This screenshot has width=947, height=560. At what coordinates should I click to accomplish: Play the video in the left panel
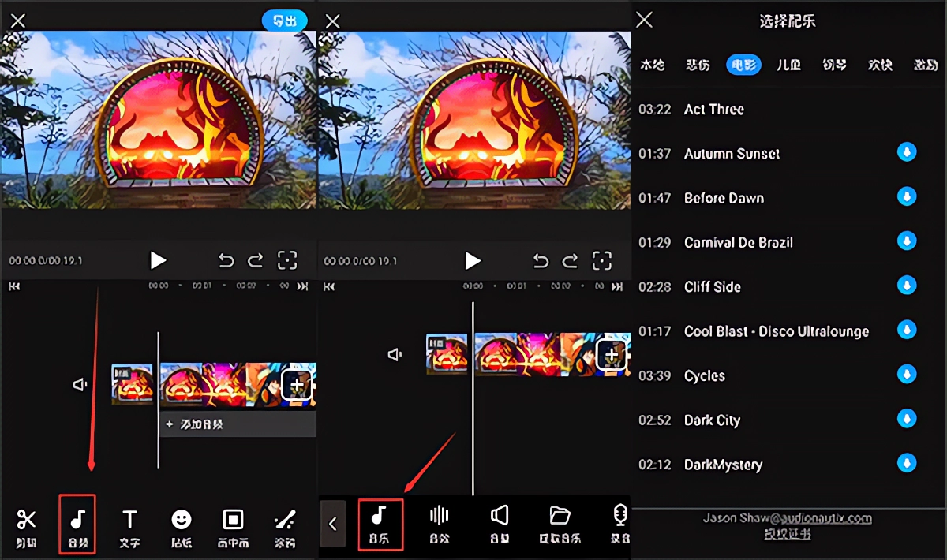tap(158, 260)
